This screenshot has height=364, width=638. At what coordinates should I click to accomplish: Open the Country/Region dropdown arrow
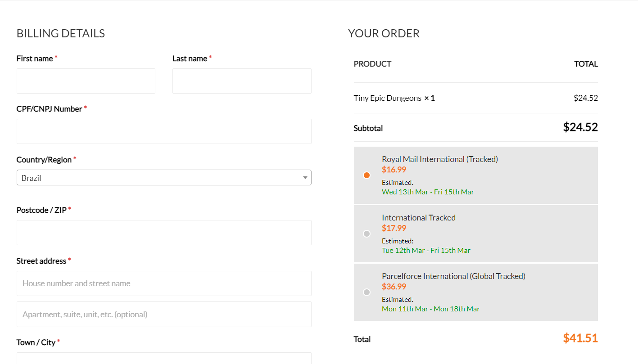(305, 178)
